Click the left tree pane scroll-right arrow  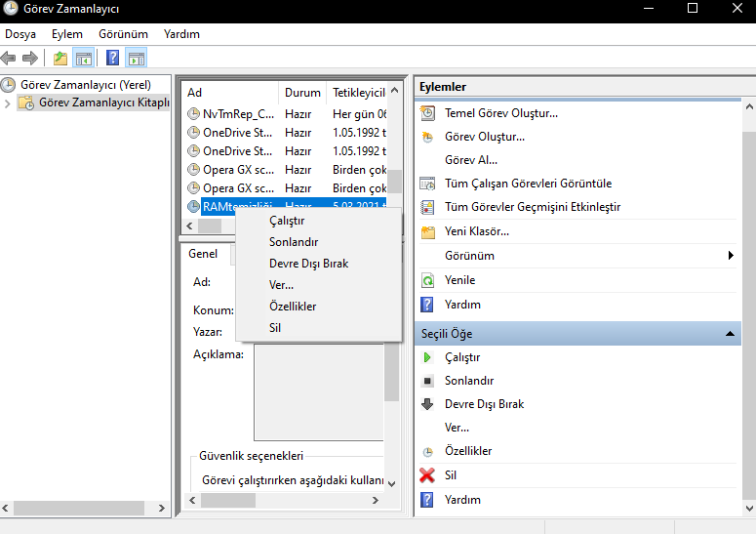click(162, 508)
